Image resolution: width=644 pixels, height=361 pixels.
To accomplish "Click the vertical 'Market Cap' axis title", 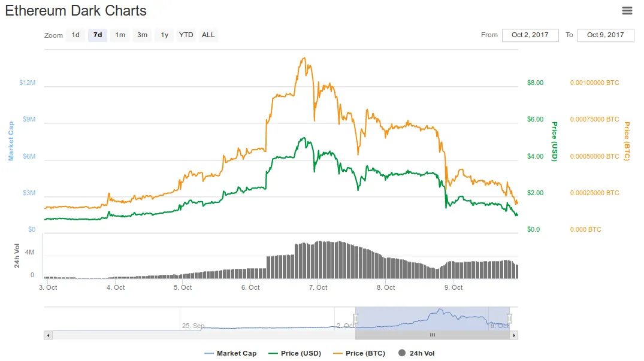I will click(x=11, y=141).
